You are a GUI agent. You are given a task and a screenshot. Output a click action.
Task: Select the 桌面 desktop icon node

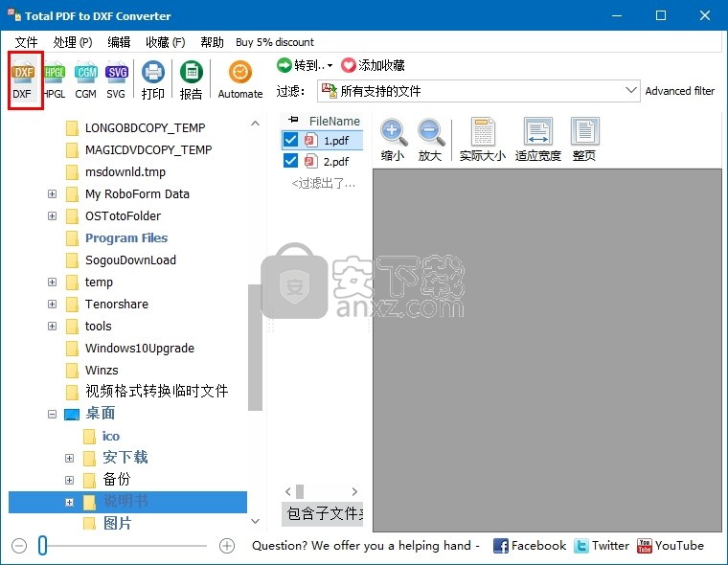pyautogui.click(x=72, y=414)
